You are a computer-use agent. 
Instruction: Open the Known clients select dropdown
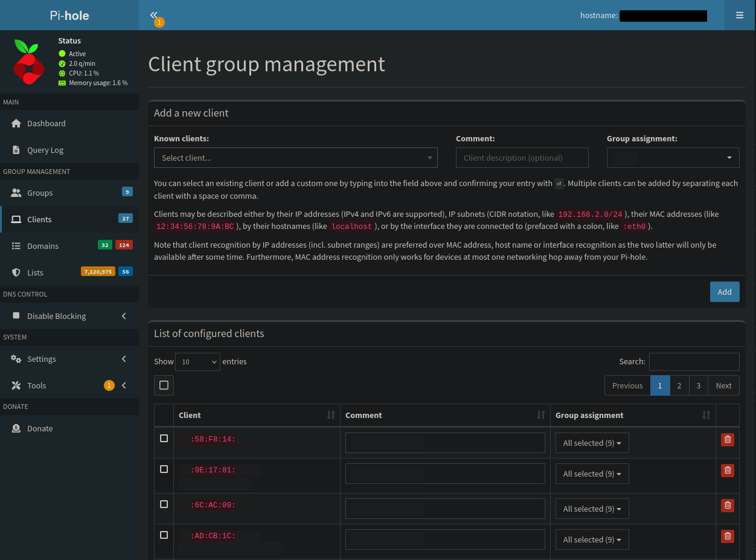(x=296, y=158)
